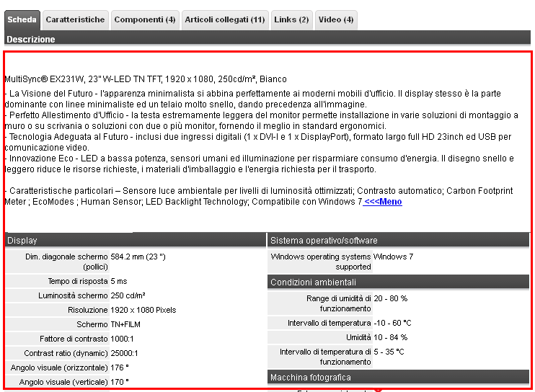This screenshot has height=392, width=535.
Task: Click the Angolo visuale (orizzontale) label
Action: [x=59, y=367]
